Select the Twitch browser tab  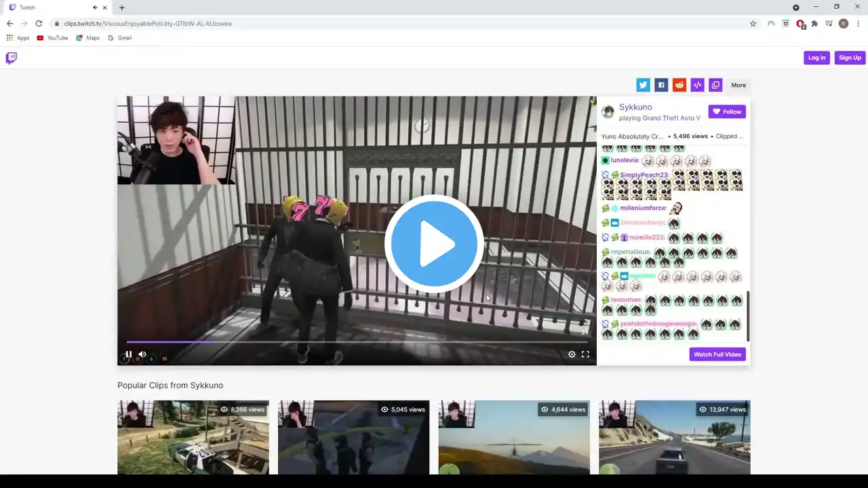58,7
